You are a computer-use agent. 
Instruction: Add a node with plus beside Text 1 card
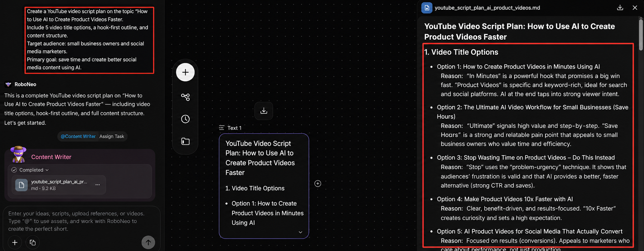[318, 183]
